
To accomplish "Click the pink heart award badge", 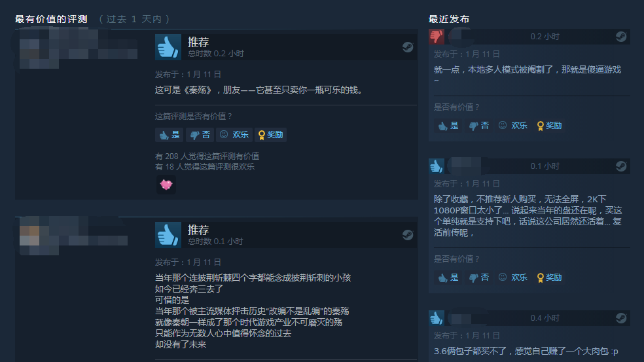I will (166, 185).
